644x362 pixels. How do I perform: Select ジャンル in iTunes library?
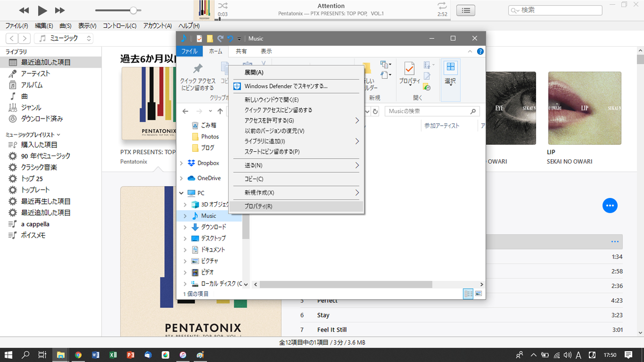coord(31,107)
